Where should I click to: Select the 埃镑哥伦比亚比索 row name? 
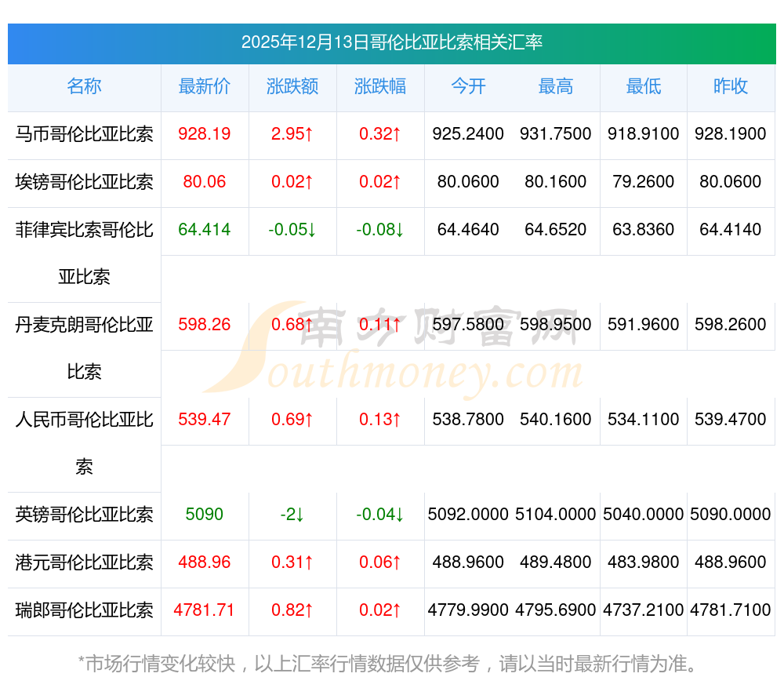click(x=84, y=182)
